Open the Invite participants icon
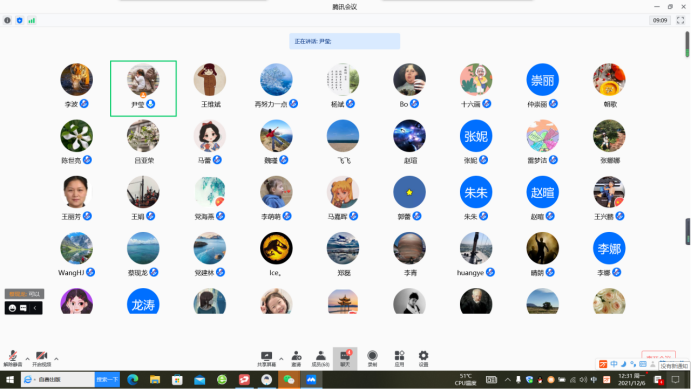This screenshot has width=692, height=389. [x=296, y=359]
